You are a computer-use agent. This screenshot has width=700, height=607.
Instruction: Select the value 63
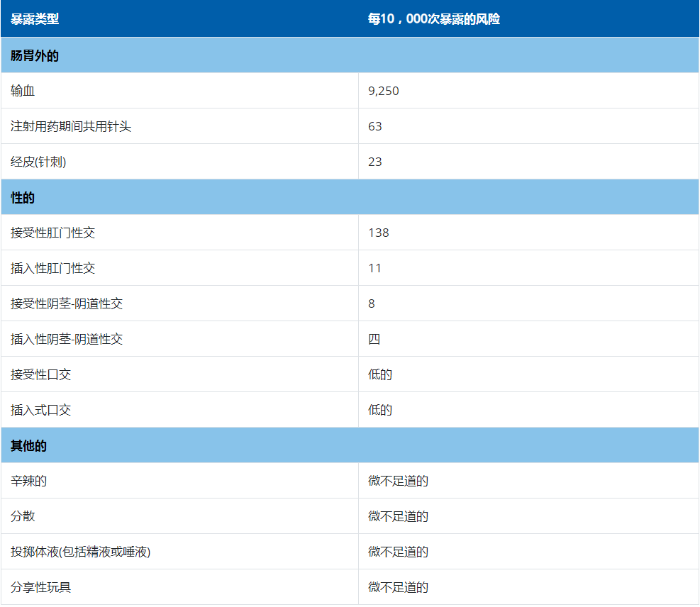375,126
